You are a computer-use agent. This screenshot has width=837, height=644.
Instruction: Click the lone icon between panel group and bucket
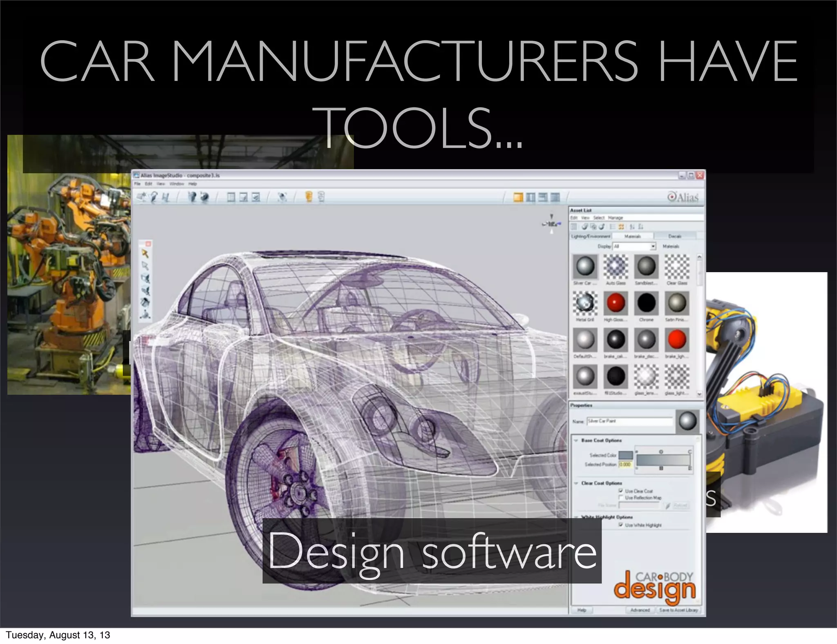tap(282, 197)
